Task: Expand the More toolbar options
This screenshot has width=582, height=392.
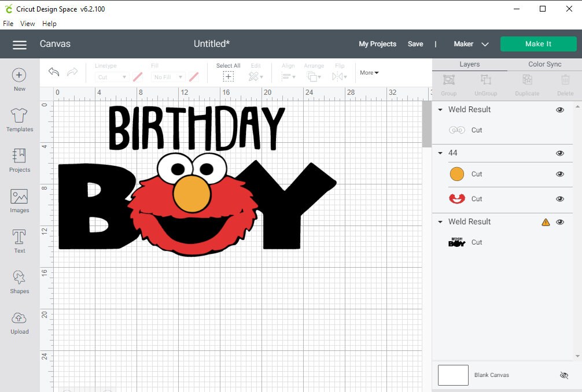Action: [x=369, y=73]
